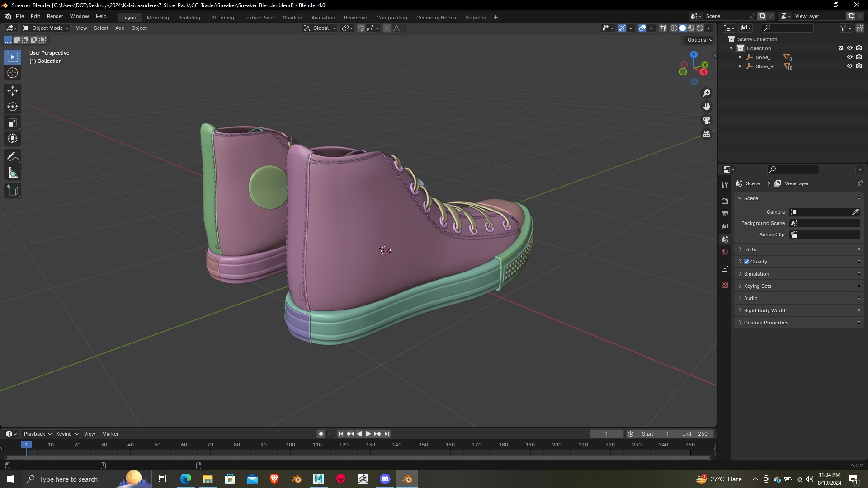Toggle proportional editing
868x488 pixels.
[387, 28]
